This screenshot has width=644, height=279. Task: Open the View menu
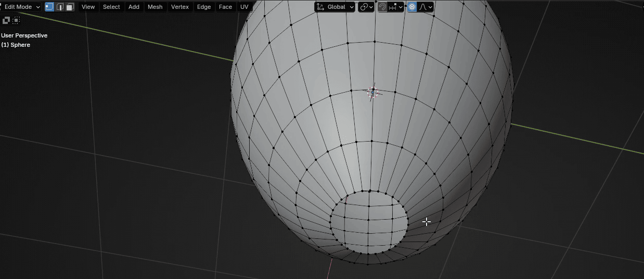point(88,7)
